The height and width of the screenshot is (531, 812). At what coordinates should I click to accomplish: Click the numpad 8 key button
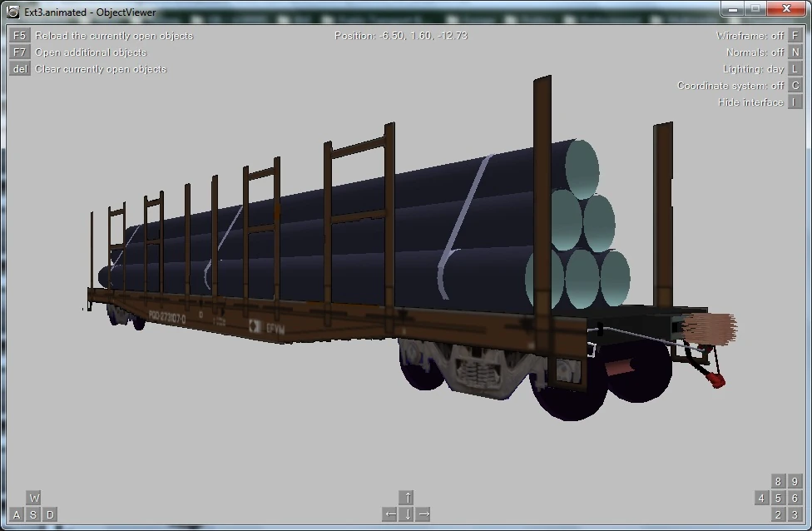(x=779, y=481)
